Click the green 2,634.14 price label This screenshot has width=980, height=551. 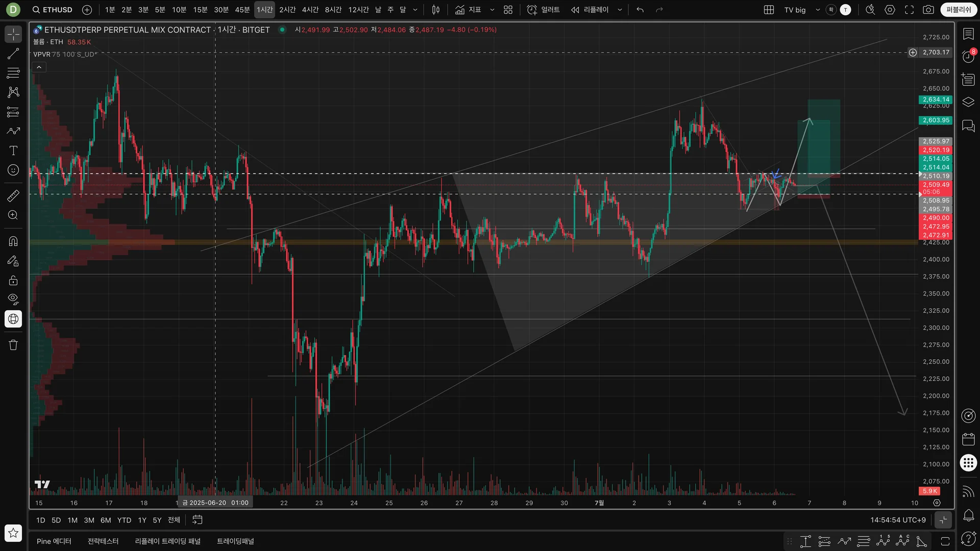pos(936,99)
